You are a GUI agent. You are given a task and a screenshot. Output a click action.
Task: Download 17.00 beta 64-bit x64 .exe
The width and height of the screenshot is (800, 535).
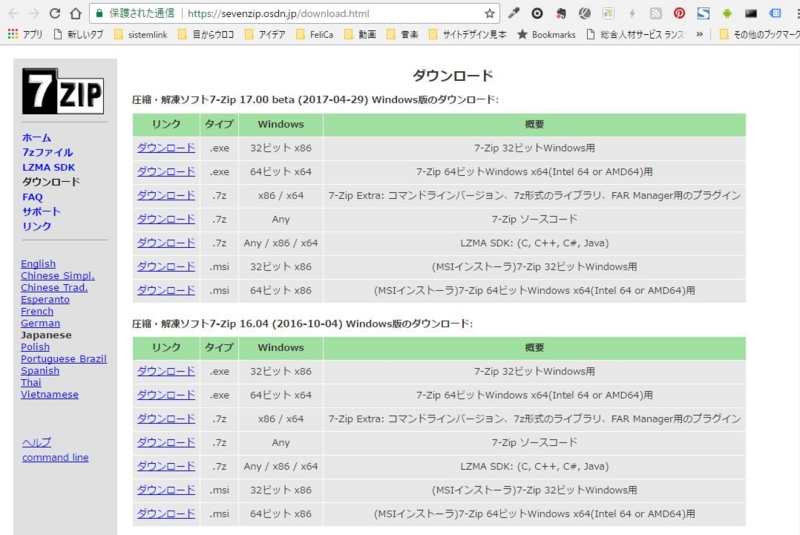tap(166, 172)
